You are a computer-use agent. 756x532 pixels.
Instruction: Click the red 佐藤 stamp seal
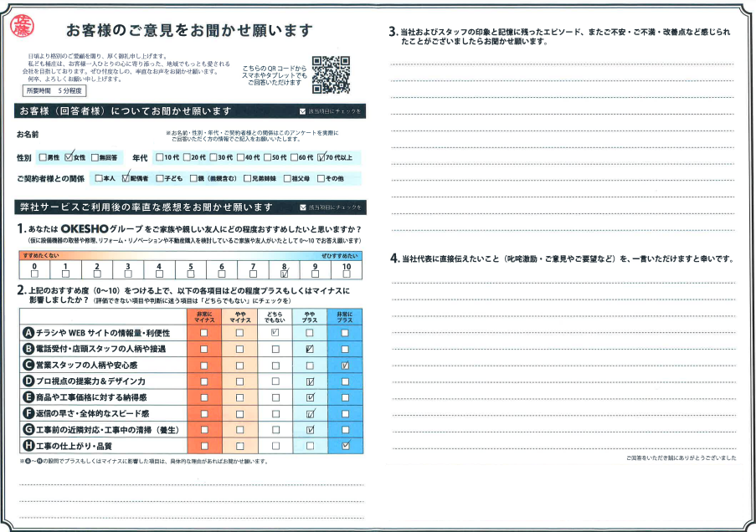(21, 28)
